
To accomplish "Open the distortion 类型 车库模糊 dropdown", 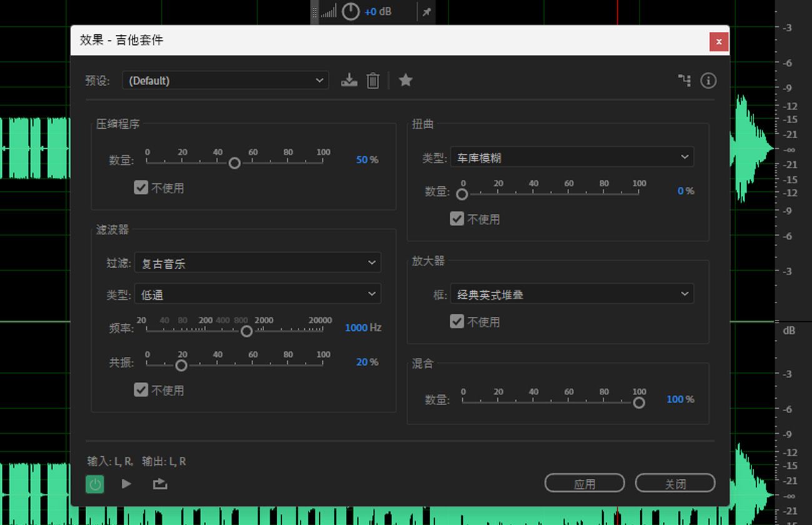I will tap(572, 157).
